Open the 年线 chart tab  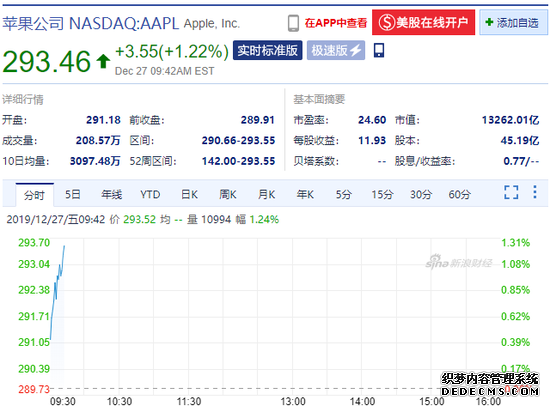point(112,194)
